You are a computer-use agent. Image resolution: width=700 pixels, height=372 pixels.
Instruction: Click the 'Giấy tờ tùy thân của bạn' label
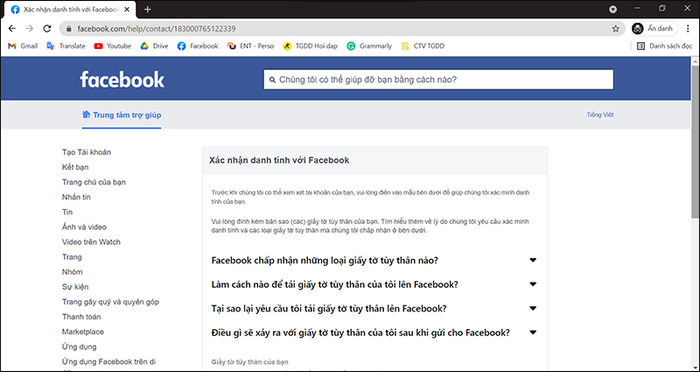250,362
